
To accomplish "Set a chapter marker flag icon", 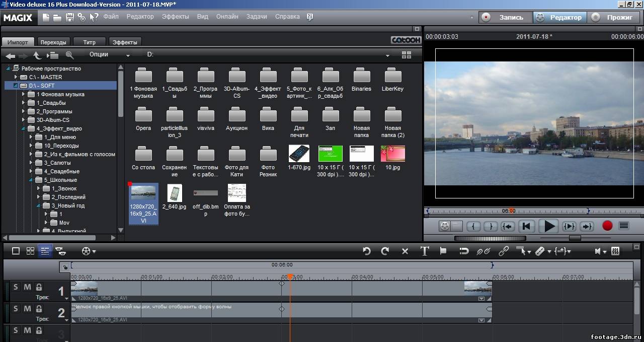I will click(443, 251).
